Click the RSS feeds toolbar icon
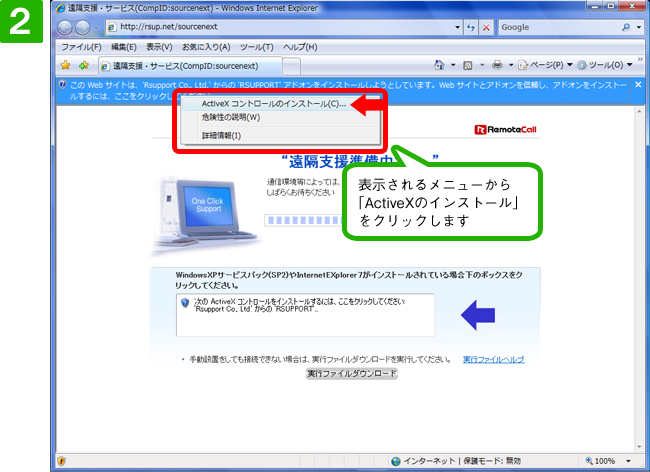This screenshot has width=650, height=472. 468,65
